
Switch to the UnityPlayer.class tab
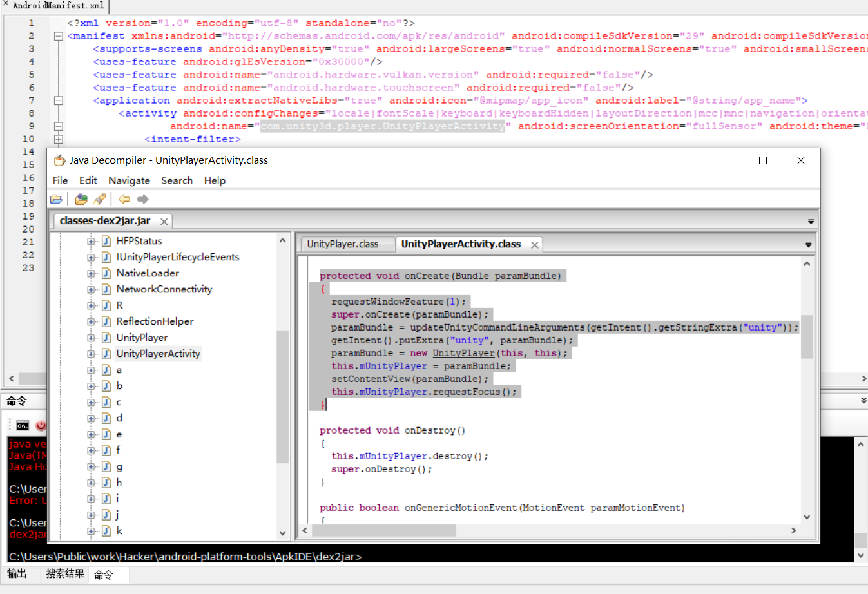coord(343,244)
